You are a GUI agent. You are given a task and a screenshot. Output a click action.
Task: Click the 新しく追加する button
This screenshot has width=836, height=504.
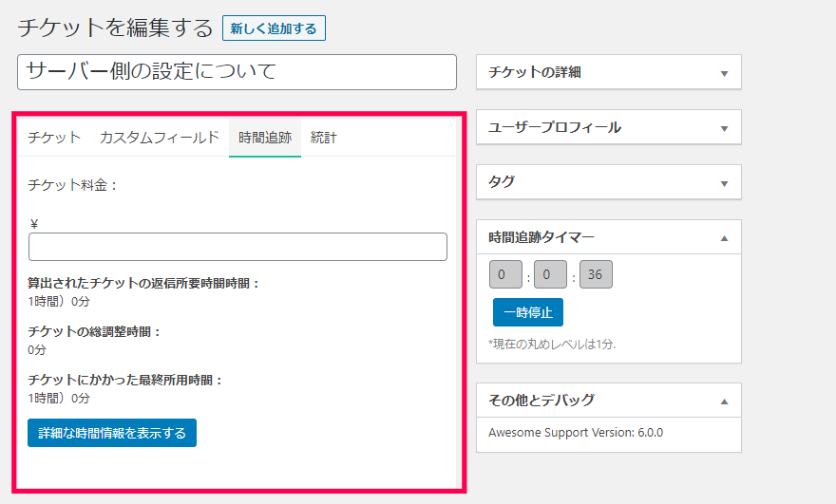click(274, 28)
